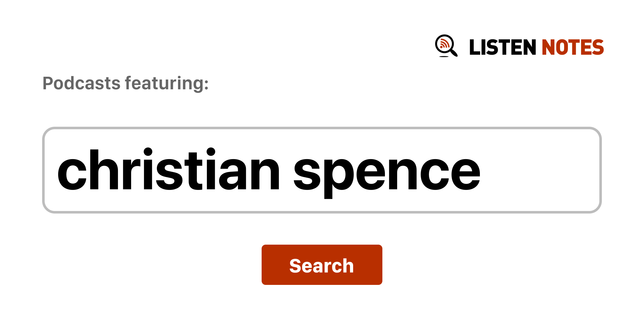Click the space between "christian" and "spence"

pyautogui.click(x=286, y=170)
